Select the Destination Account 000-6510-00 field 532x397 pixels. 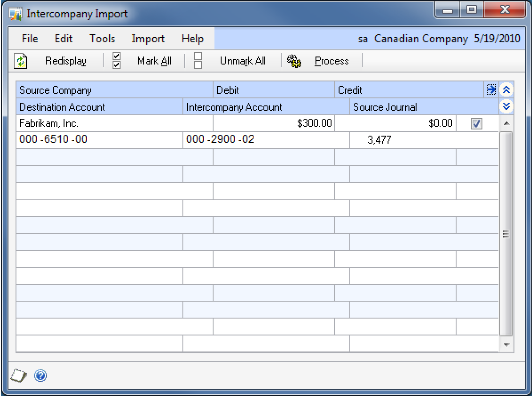point(99,140)
